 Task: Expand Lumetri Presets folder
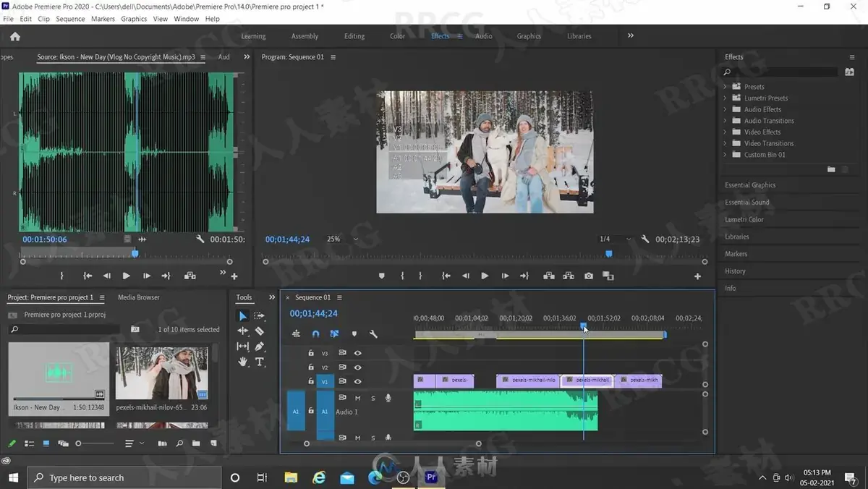726,98
